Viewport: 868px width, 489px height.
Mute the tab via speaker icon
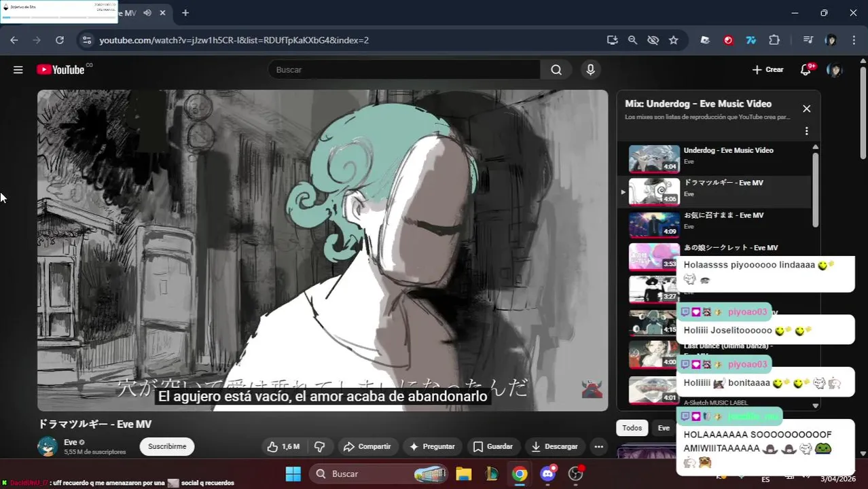(147, 13)
